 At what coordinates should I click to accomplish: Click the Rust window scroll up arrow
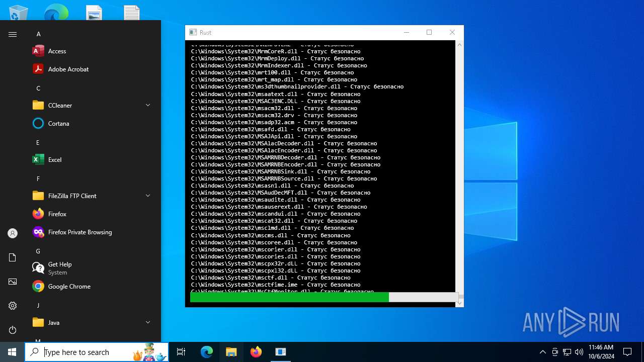[459, 45]
